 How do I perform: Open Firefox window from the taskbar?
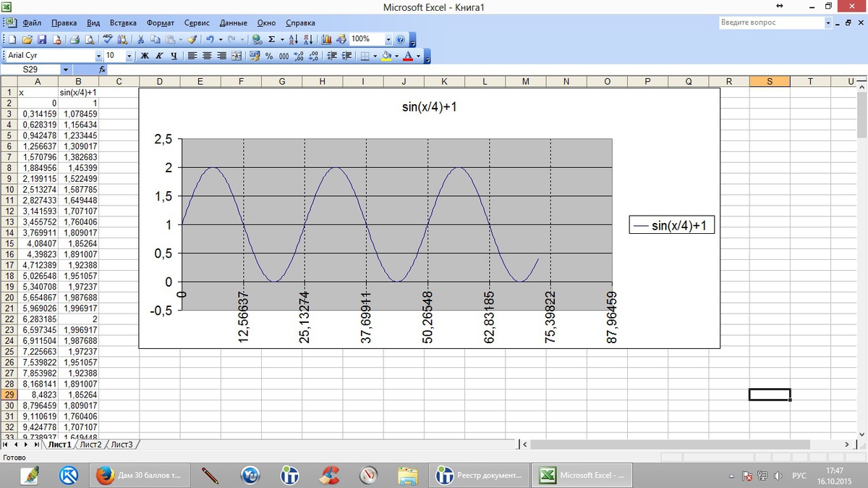(x=140, y=476)
